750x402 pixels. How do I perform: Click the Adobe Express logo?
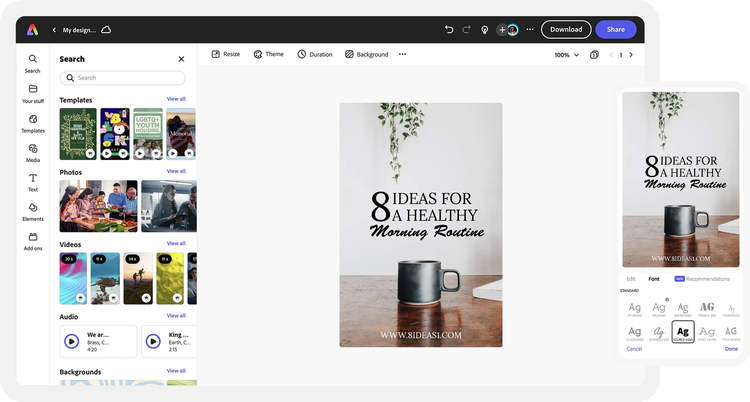(33, 30)
